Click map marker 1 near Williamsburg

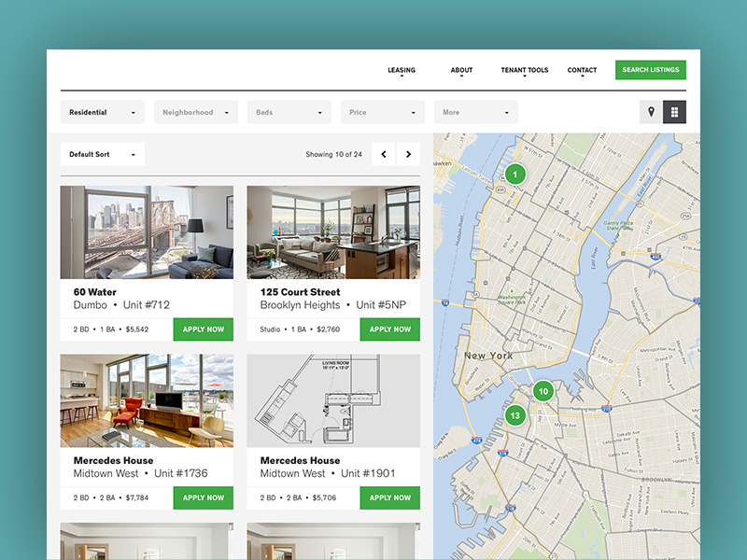tap(514, 174)
